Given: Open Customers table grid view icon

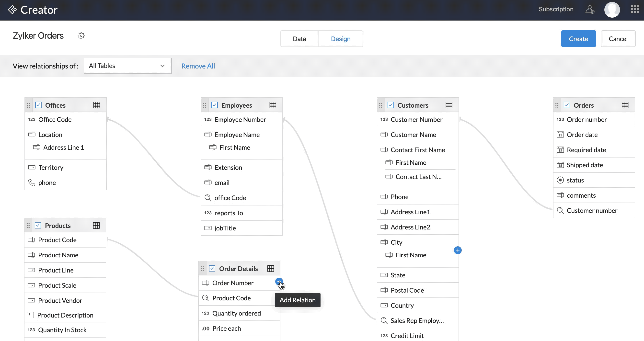Looking at the screenshot, I should click(449, 105).
